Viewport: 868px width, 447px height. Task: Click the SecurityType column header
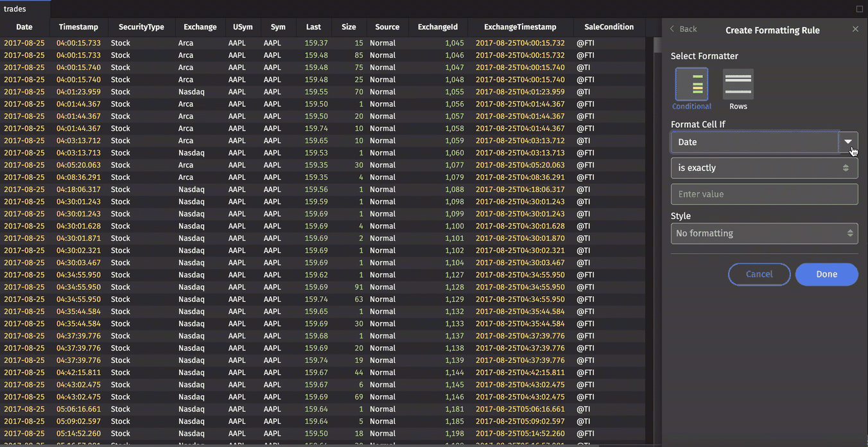tap(141, 27)
